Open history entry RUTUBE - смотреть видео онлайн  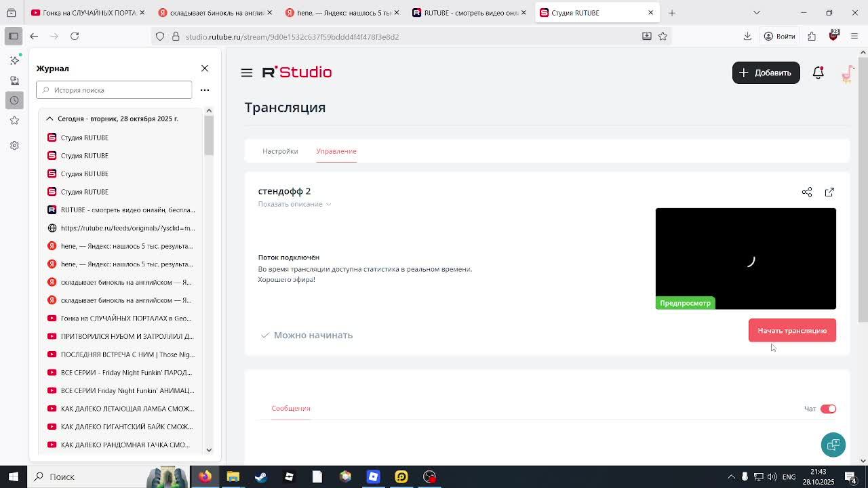click(121, 210)
